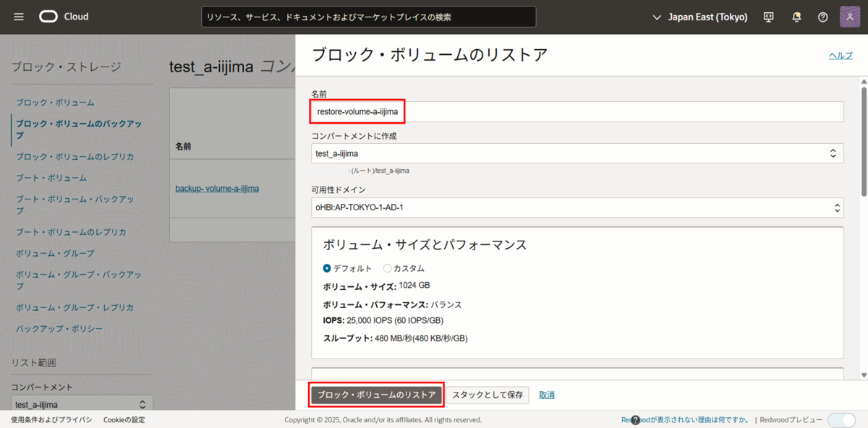Toggle the Redwood preview switch
The height and width of the screenshot is (428, 868).
click(841, 420)
